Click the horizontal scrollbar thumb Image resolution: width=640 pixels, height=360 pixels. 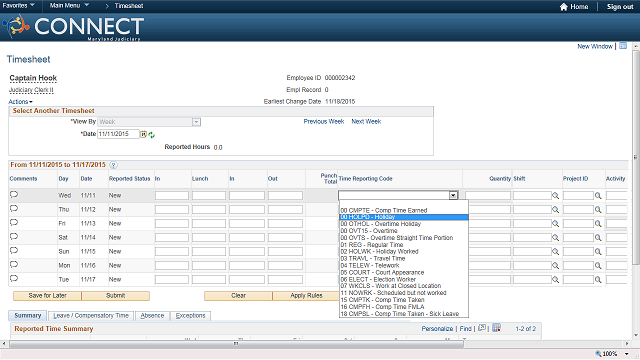(236, 344)
